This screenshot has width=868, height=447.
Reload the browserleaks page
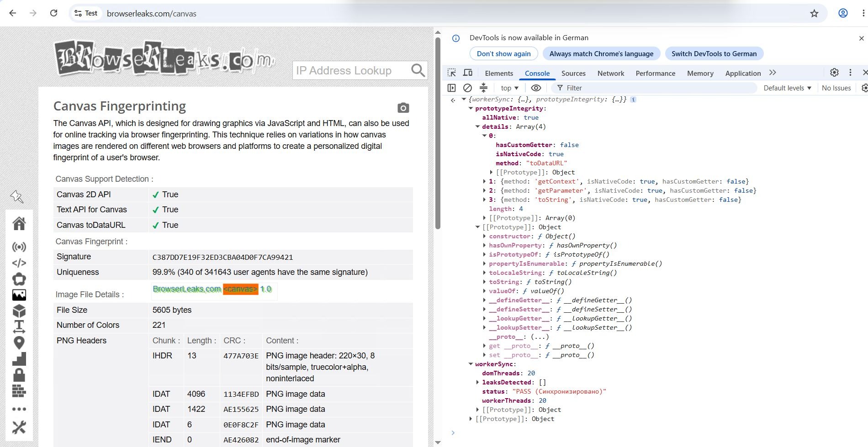point(53,13)
